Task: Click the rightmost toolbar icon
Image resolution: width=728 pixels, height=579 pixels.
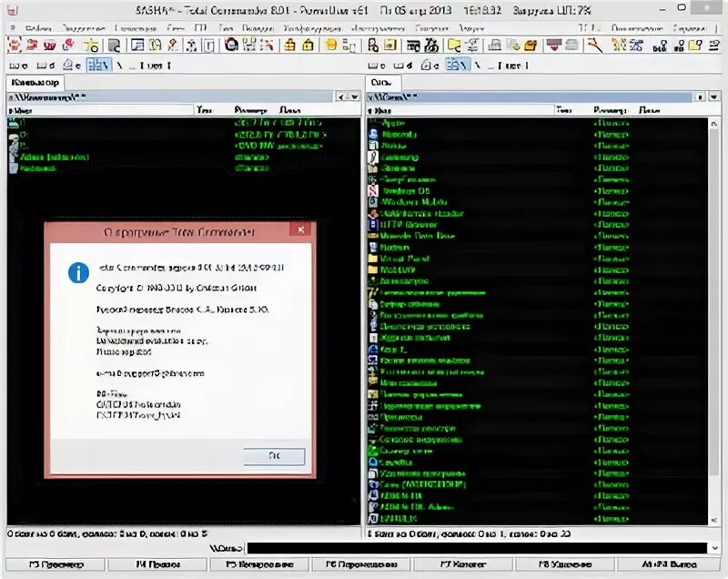Action: 713,45
